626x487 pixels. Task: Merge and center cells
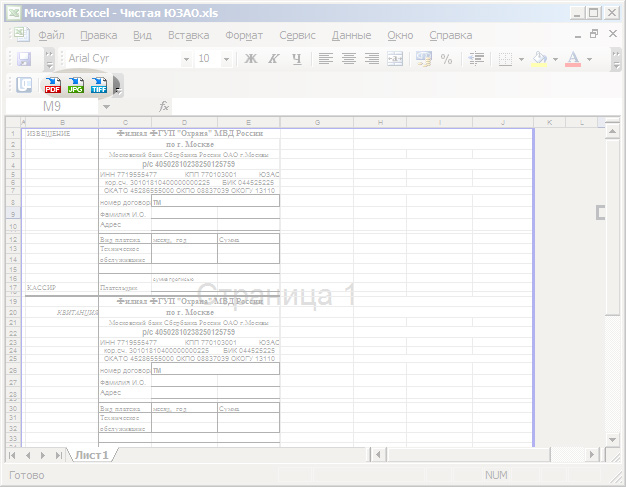point(395,59)
